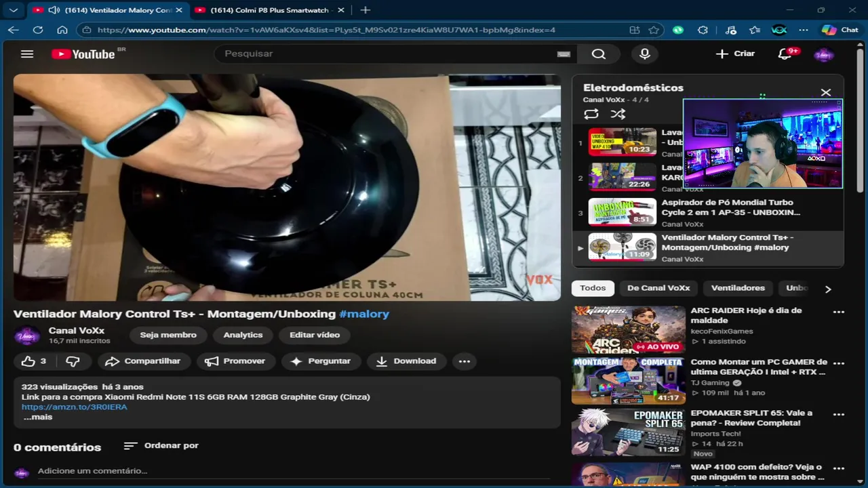Screen dimensions: 868x488
Task: Open the split screen icon in address bar
Action: [635, 30]
